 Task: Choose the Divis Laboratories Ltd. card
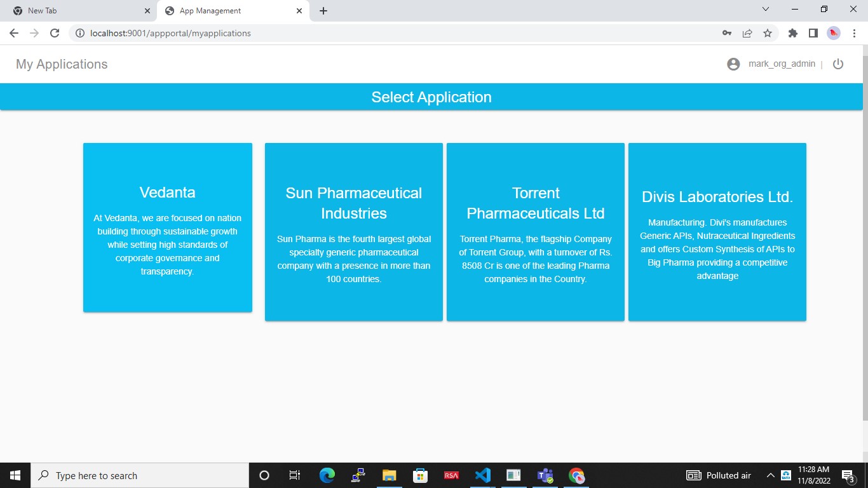click(717, 232)
